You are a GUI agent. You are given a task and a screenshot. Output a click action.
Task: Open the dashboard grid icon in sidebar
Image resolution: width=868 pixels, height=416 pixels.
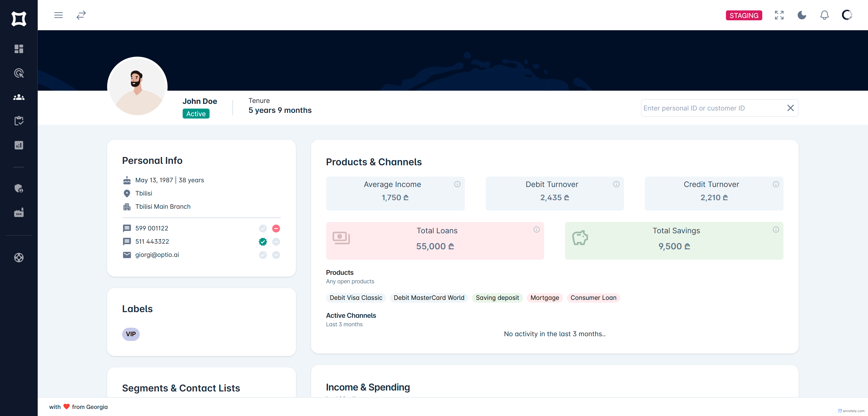[19, 49]
